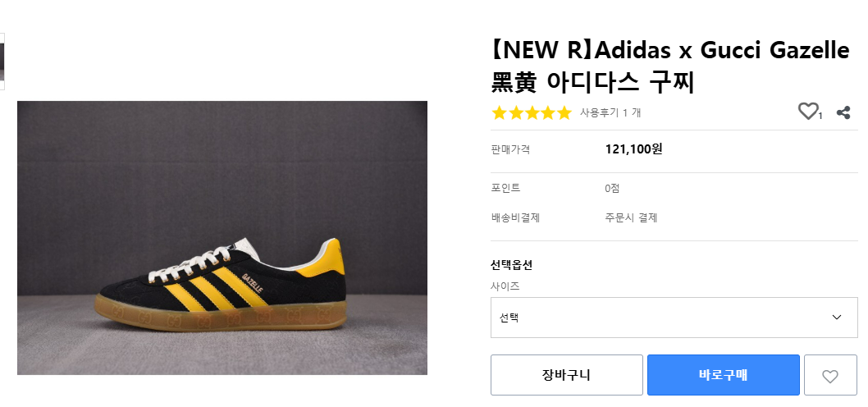The width and height of the screenshot is (868, 407).
Task: Click the wishlist heart button beside 바로구매
Action: (830, 376)
